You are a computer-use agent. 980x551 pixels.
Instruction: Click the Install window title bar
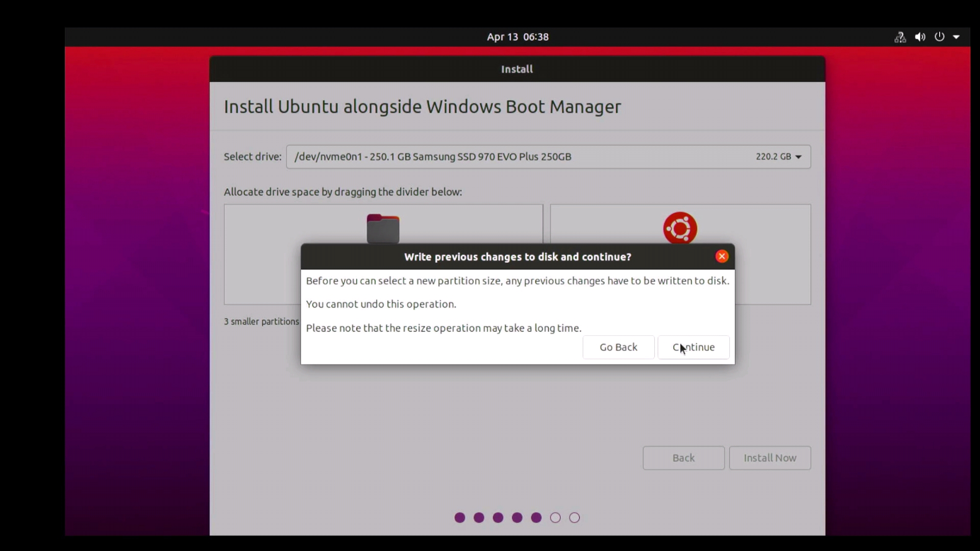[517, 69]
